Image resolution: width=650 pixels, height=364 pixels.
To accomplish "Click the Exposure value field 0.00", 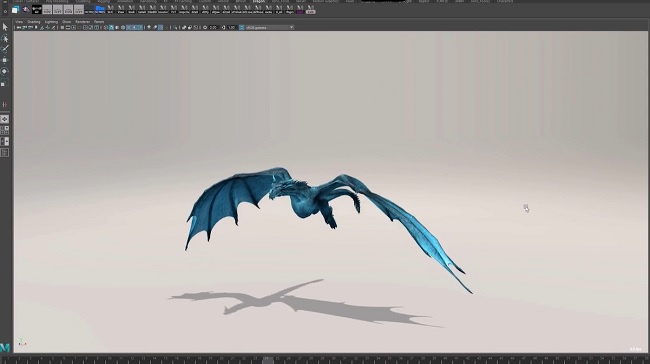I will coord(213,27).
